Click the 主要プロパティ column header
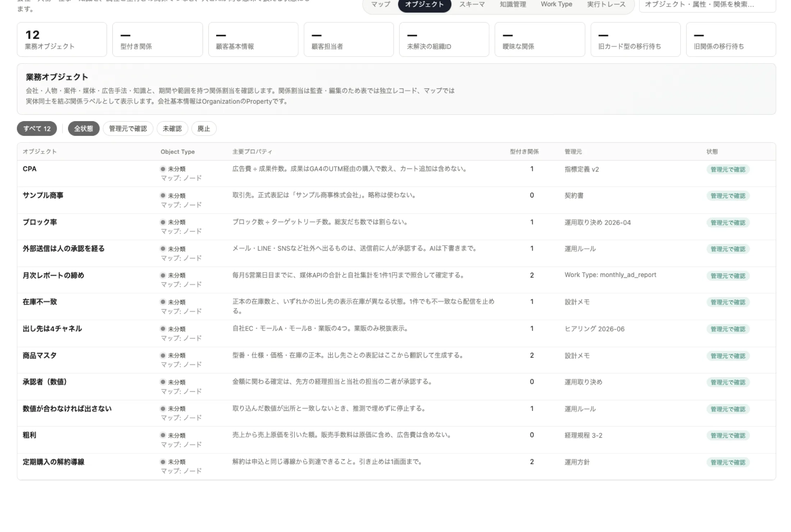Screen dimensions: 791x532 [x=252, y=152]
